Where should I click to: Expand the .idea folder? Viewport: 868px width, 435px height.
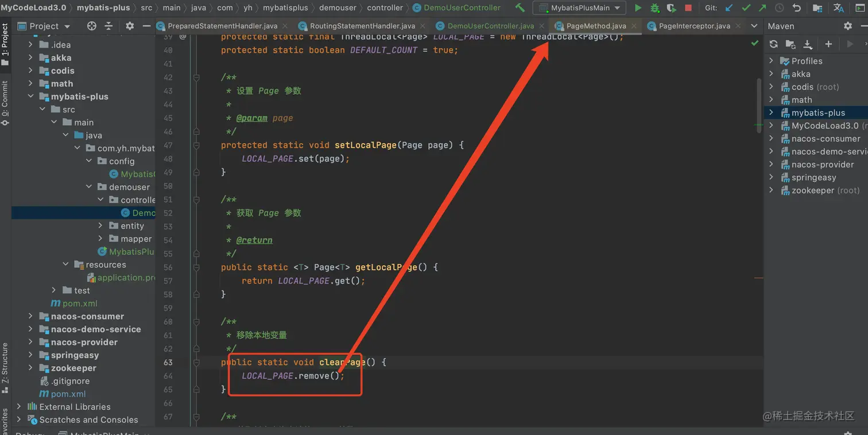(30, 45)
